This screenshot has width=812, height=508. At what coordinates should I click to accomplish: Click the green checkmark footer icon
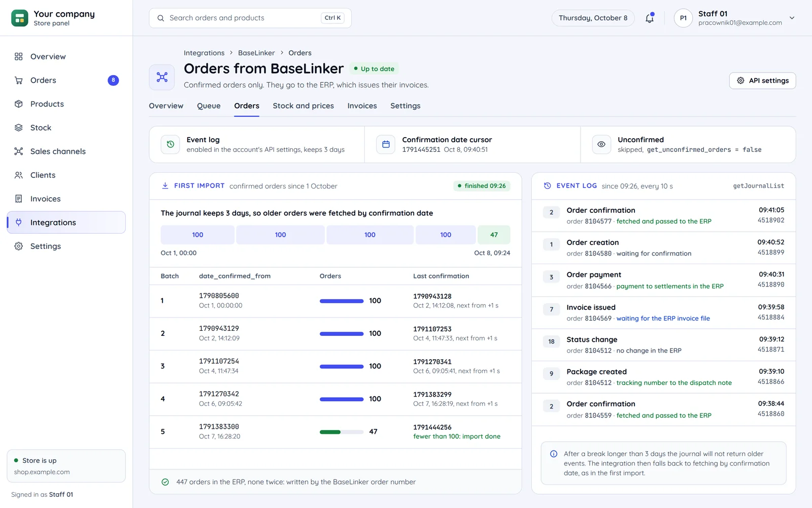click(x=165, y=482)
